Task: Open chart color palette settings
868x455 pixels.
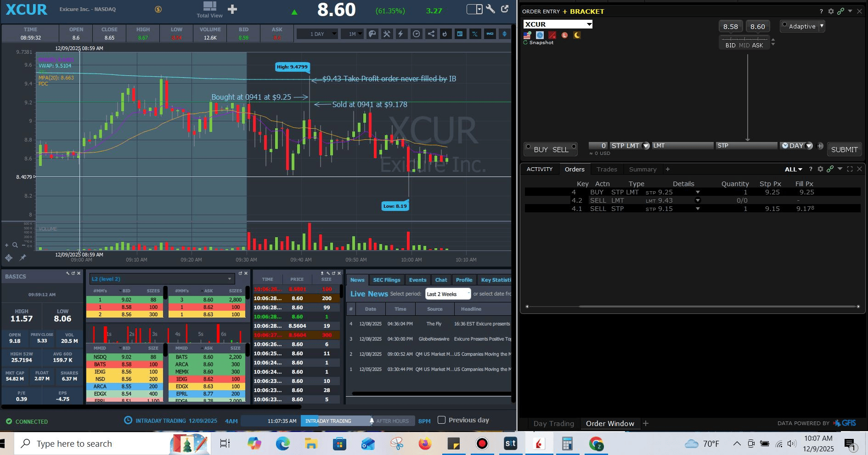Action: pos(372,34)
